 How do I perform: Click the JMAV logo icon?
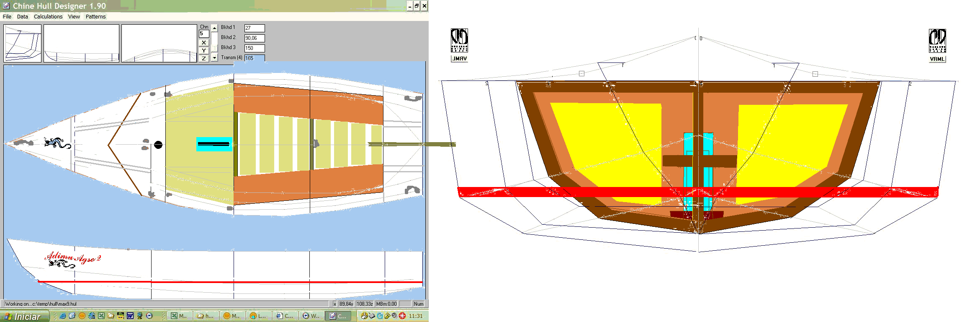coord(459,45)
